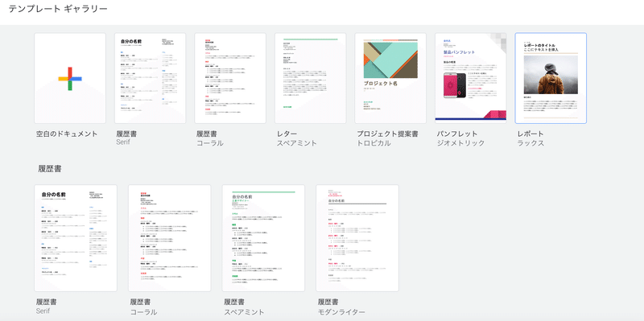Click the ラックス subtitle text

pyautogui.click(x=530, y=143)
